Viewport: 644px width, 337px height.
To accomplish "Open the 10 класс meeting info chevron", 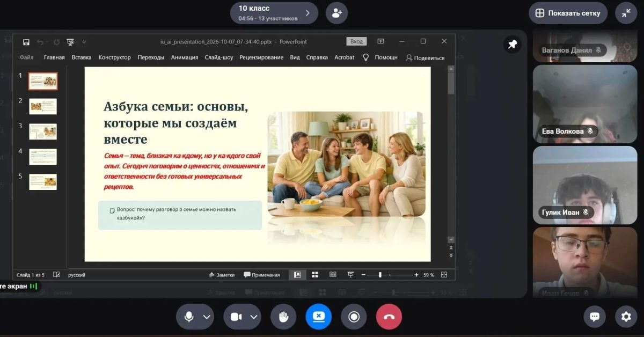I will click(308, 13).
